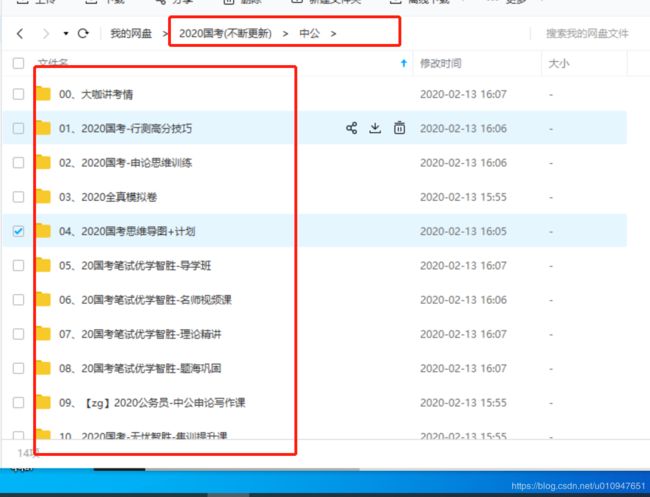Open folder 02、2020国考-申论思维训练

(125, 163)
